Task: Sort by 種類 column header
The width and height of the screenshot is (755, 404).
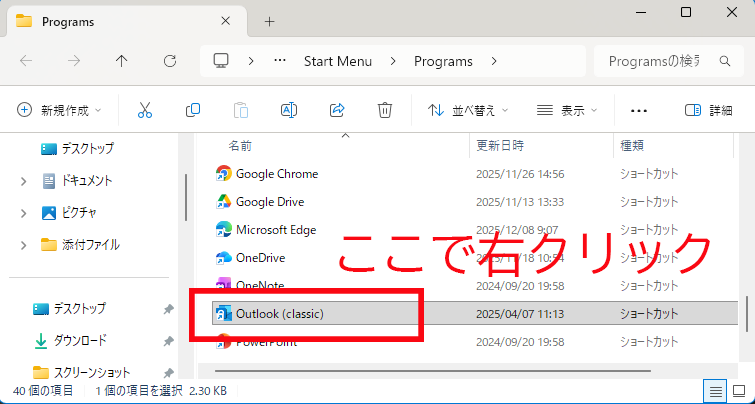Action: [x=632, y=145]
